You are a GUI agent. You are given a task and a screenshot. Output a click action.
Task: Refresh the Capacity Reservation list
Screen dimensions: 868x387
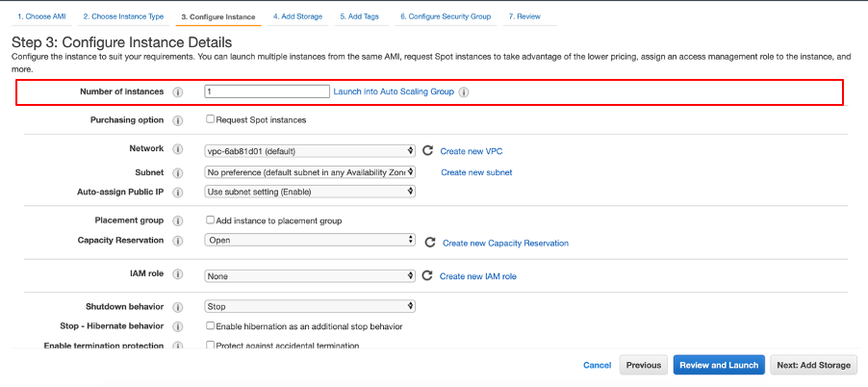[430, 243]
